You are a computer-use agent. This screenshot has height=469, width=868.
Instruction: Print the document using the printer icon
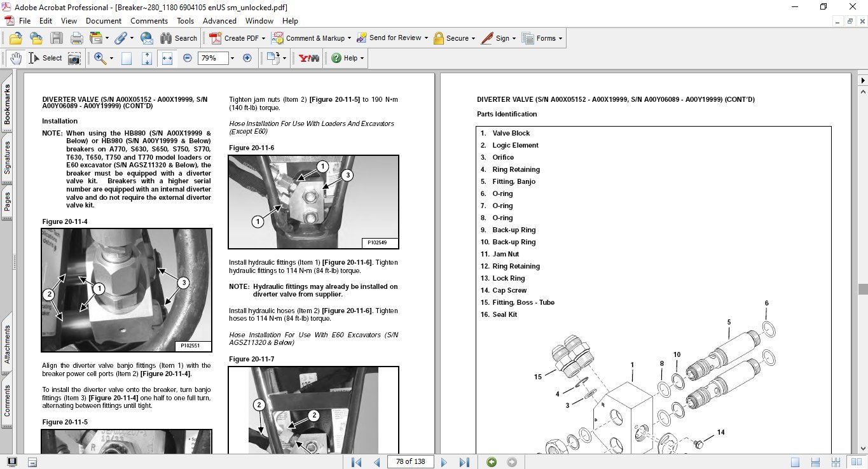click(76, 38)
